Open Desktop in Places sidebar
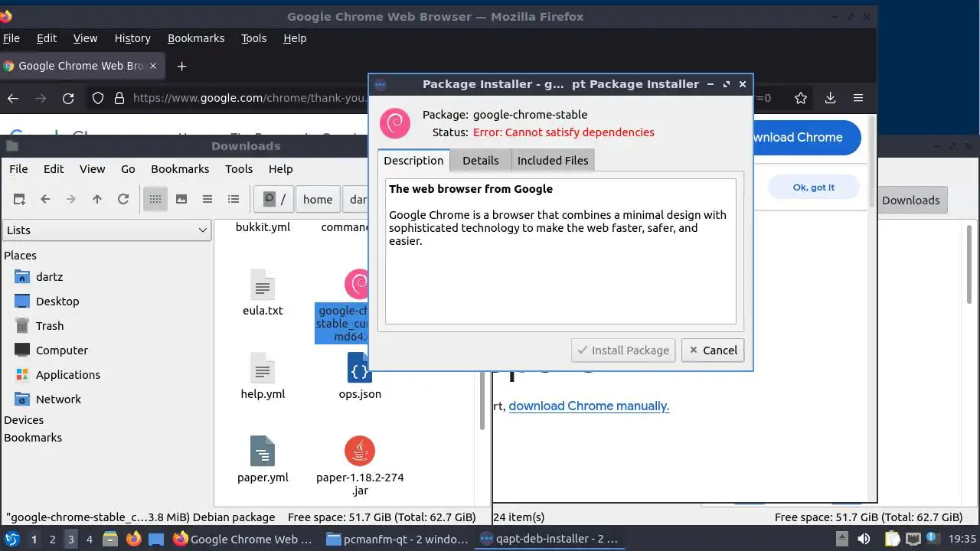 coord(57,302)
